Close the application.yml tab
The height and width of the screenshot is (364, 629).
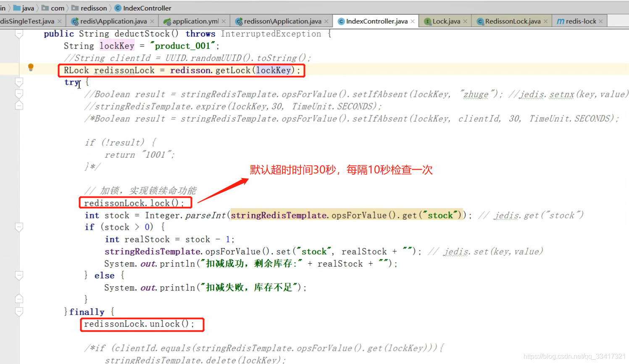pyautogui.click(x=224, y=21)
